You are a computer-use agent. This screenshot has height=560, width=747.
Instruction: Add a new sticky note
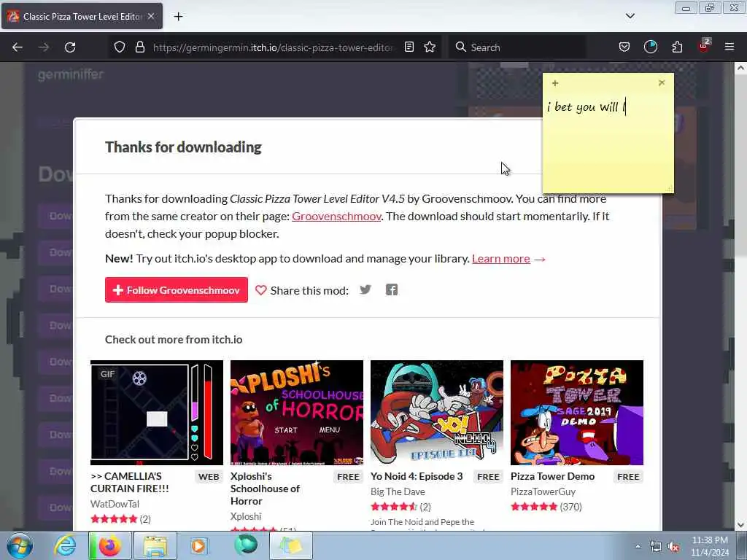(555, 83)
